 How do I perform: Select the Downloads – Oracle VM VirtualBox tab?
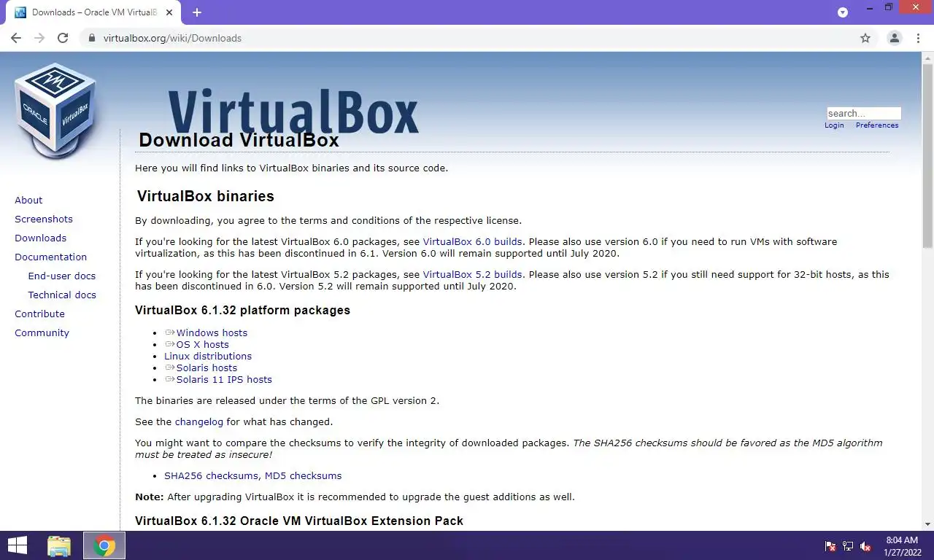tap(95, 12)
